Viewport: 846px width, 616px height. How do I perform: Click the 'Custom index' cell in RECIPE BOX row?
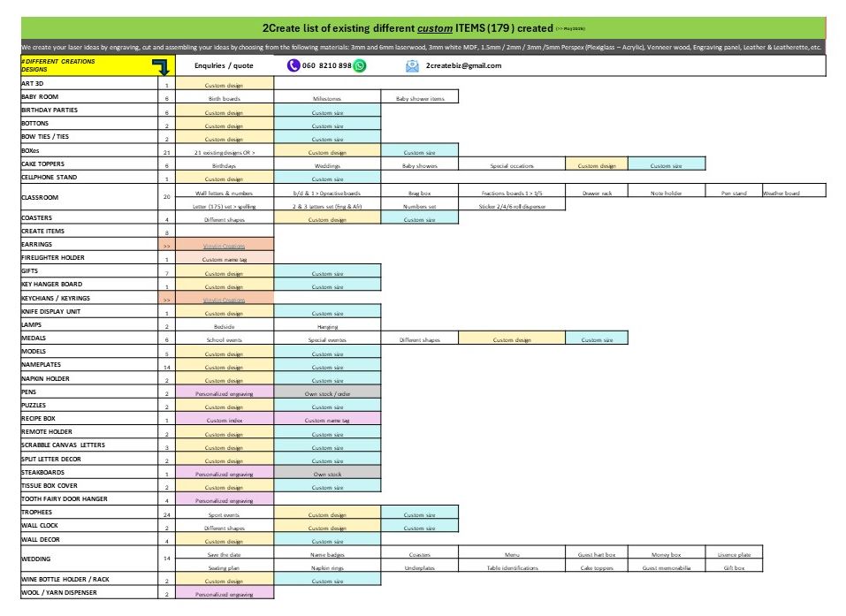click(225, 420)
